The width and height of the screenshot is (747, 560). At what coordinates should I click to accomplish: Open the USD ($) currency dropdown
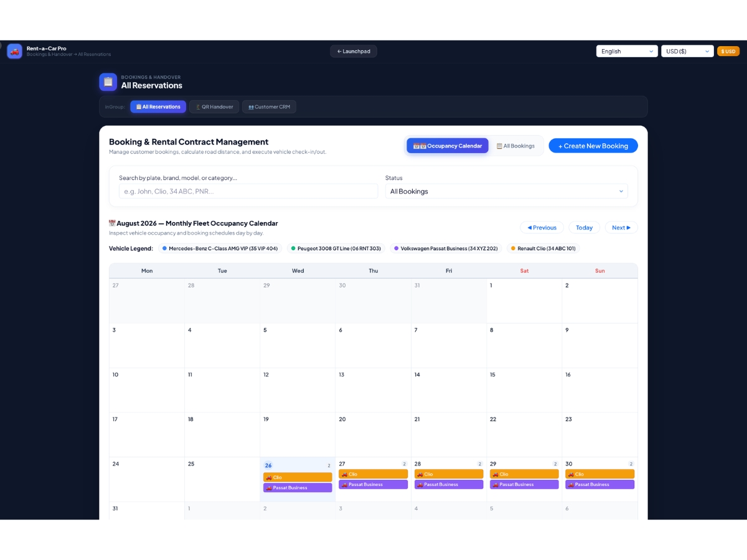(x=687, y=51)
